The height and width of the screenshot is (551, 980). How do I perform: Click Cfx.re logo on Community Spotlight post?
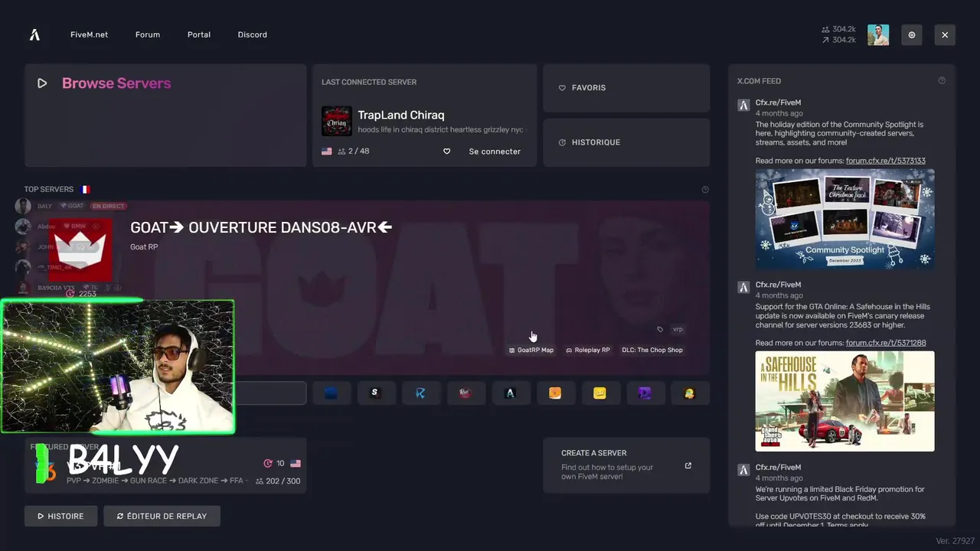pos(743,106)
